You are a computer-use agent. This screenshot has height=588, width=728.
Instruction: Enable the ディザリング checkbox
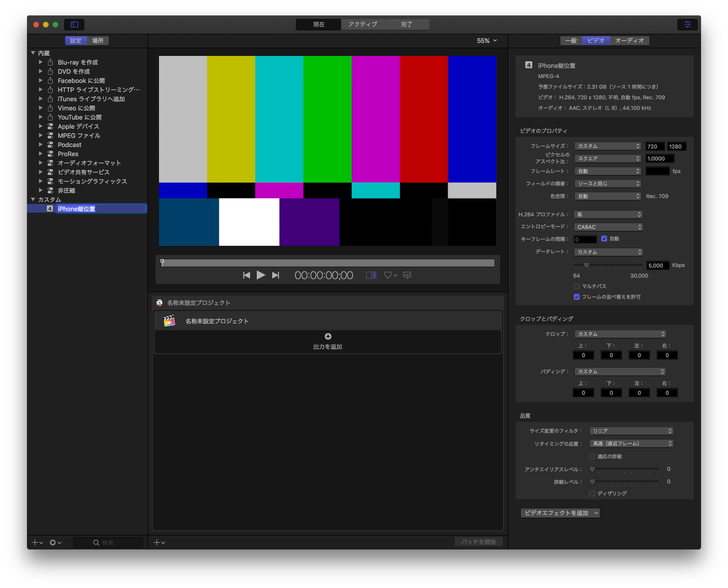tap(592, 494)
